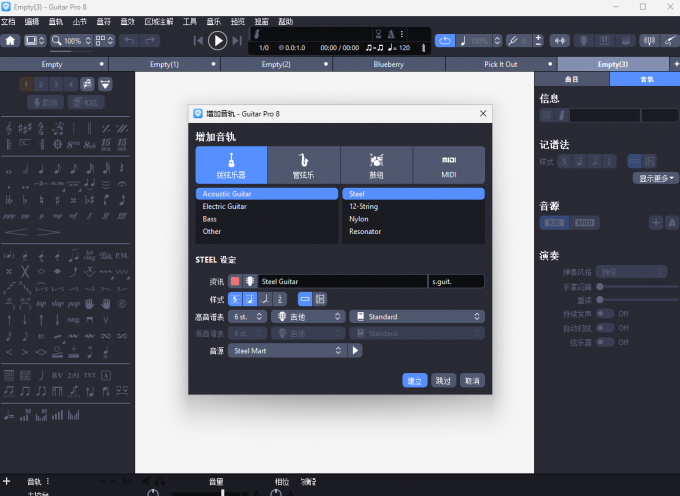The height and width of the screenshot is (496, 680).
Task: Choose the wind instruments saxophone icon
Action: click(303, 164)
